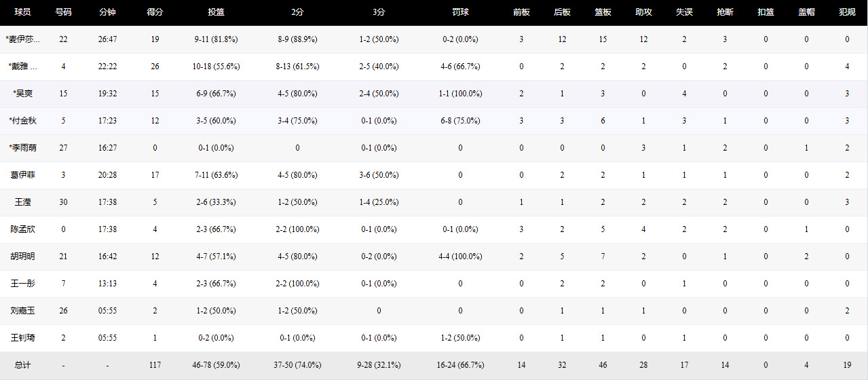Open player 胡玥玥's name
868x380 pixels.
(x=23, y=256)
